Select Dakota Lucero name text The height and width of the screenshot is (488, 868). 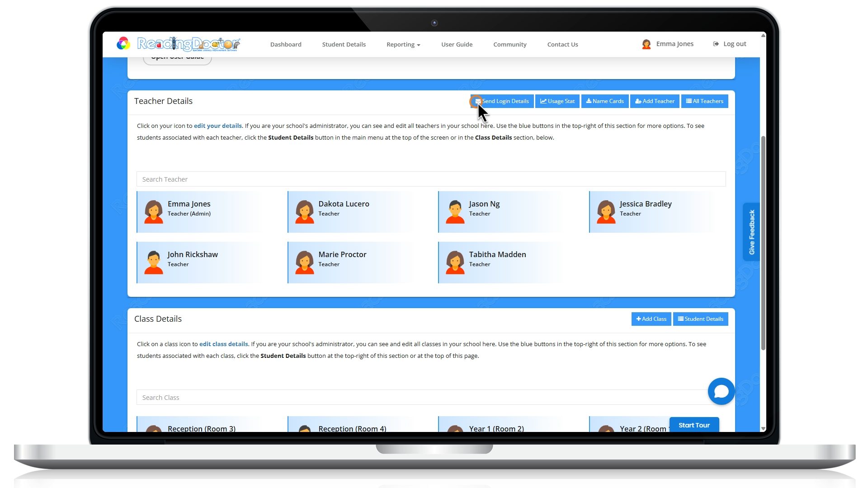(344, 204)
